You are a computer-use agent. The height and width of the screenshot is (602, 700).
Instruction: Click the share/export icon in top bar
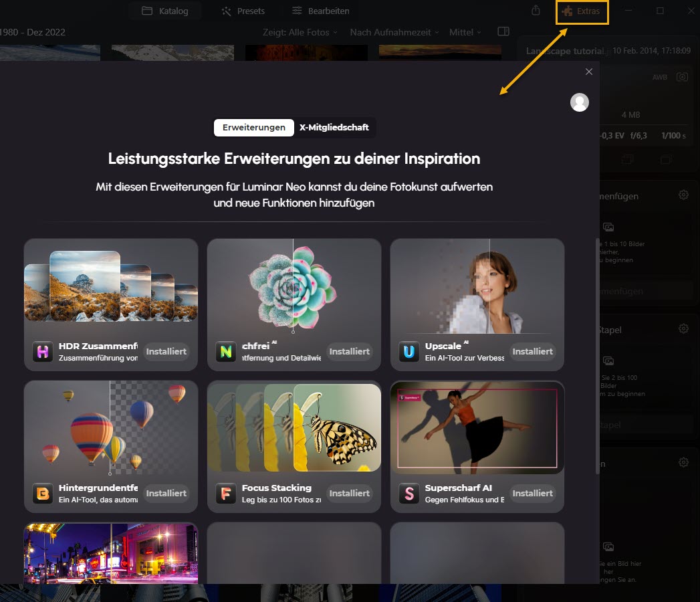tap(536, 10)
